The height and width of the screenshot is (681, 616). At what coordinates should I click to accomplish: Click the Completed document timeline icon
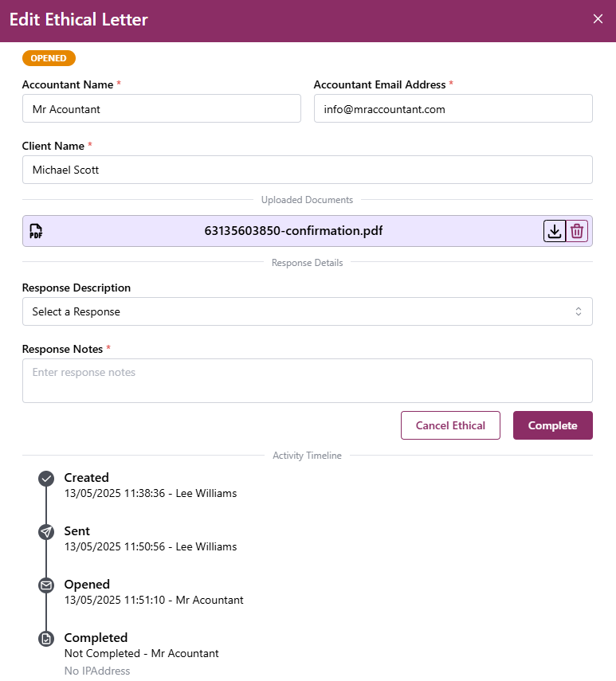click(46, 639)
